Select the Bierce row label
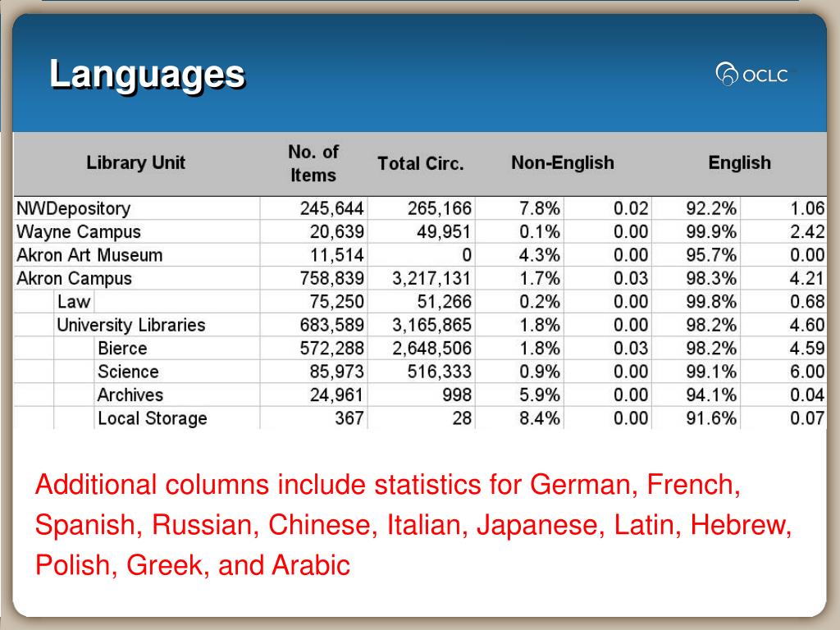This screenshot has width=840, height=630. point(122,348)
